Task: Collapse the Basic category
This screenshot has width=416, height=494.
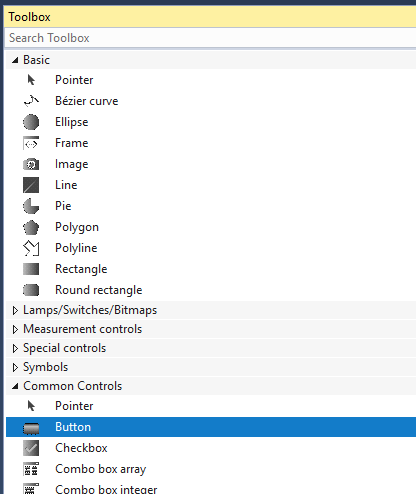Action: [15, 60]
